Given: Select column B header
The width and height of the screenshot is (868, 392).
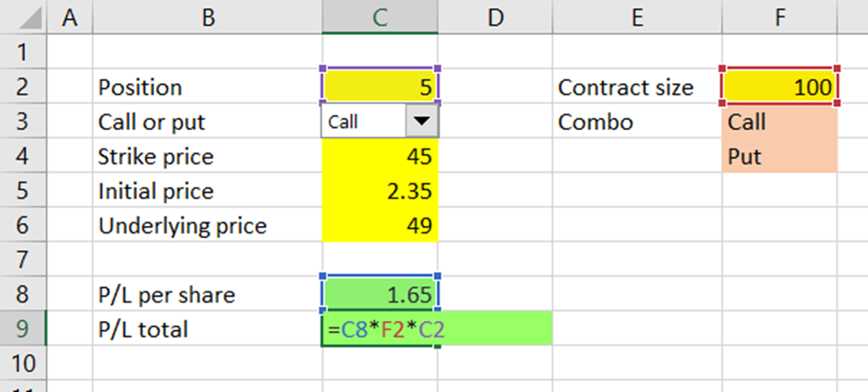Looking at the screenshot, I should [208, 18].
